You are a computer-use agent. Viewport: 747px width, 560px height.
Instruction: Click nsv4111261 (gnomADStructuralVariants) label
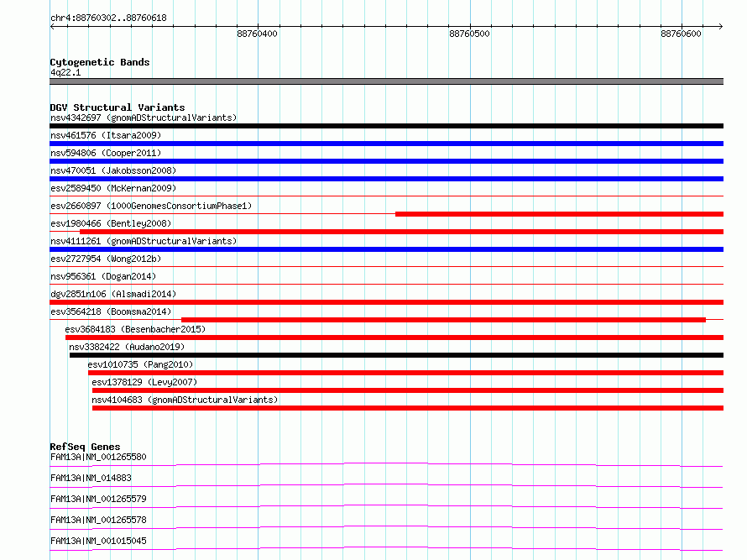pyautogui.click(x=144, y=241)
